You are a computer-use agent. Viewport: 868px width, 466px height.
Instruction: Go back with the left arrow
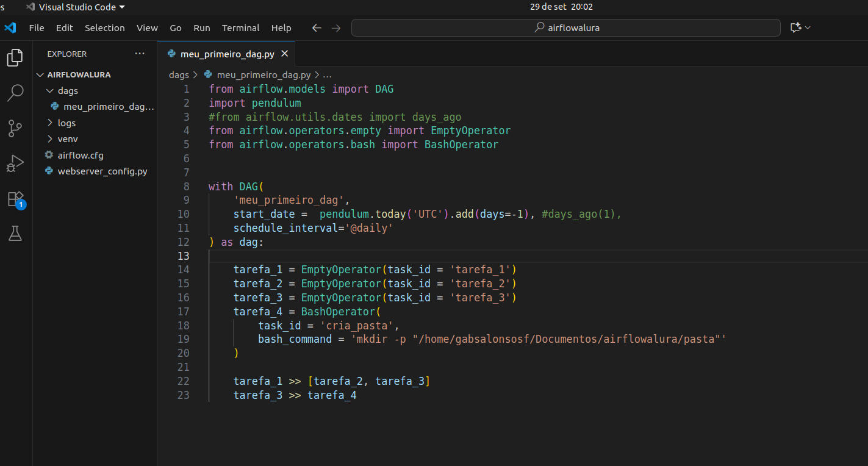pyautogui.click(x=316, y=28)
